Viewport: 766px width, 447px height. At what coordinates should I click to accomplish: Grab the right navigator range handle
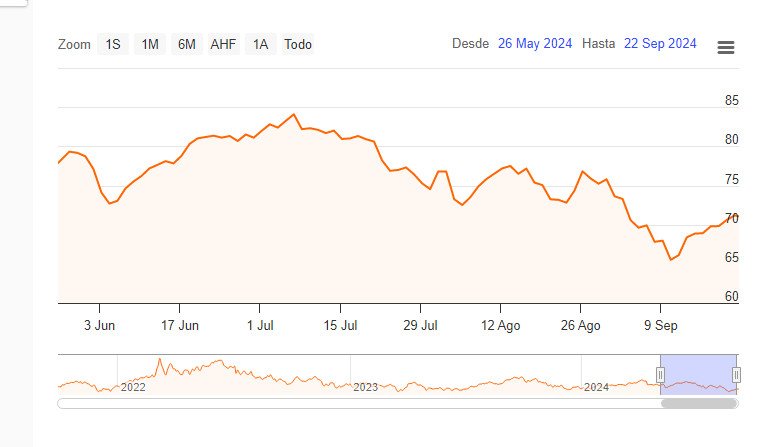[736, 374]
